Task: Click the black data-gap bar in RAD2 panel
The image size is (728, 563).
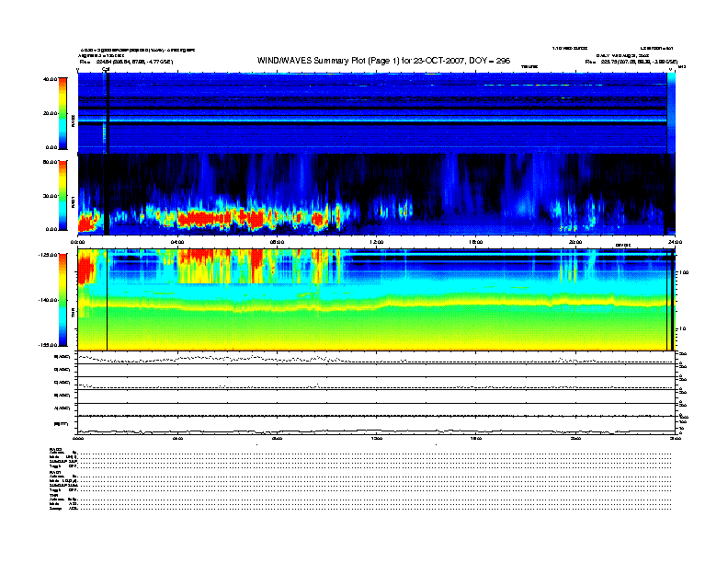Action: (x=108, y=113)
